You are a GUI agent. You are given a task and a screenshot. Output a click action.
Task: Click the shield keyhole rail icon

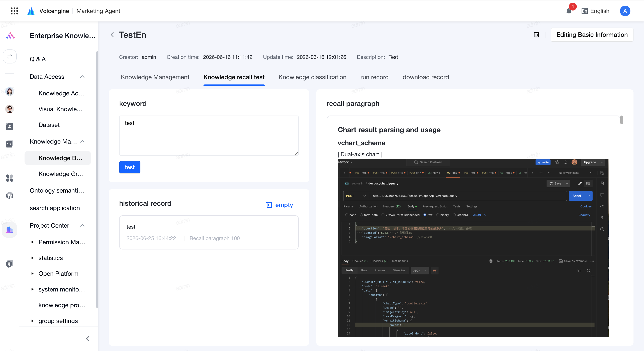coord(9,264)
